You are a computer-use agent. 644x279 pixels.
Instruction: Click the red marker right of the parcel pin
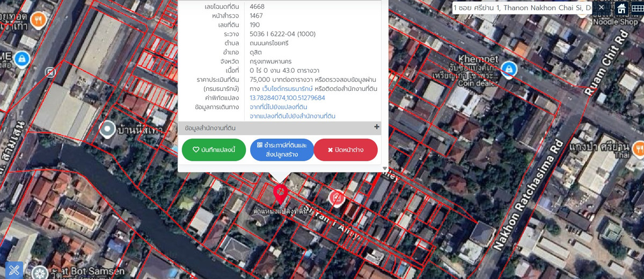pos(336,197)
